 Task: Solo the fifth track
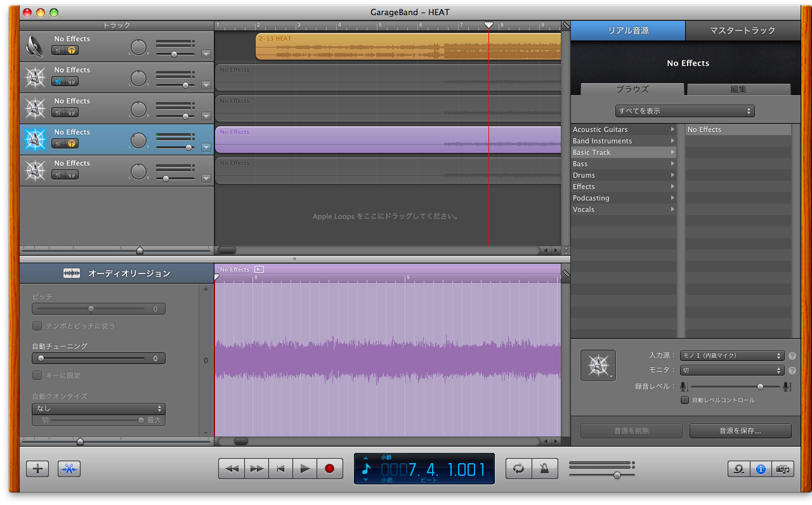(72, 174)
